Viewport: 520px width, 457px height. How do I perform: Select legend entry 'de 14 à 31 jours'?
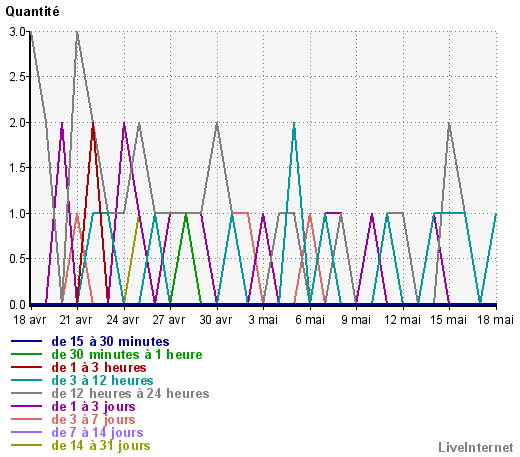coord(101,446)
